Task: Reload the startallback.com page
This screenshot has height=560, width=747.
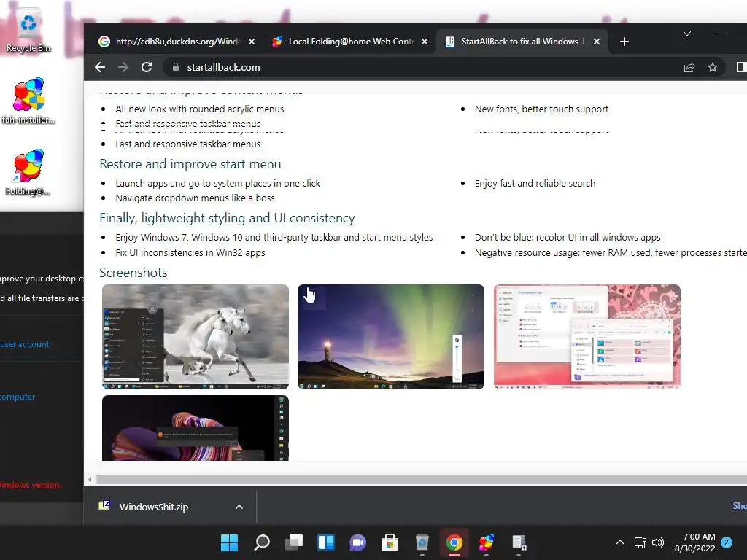Action: 147,67
